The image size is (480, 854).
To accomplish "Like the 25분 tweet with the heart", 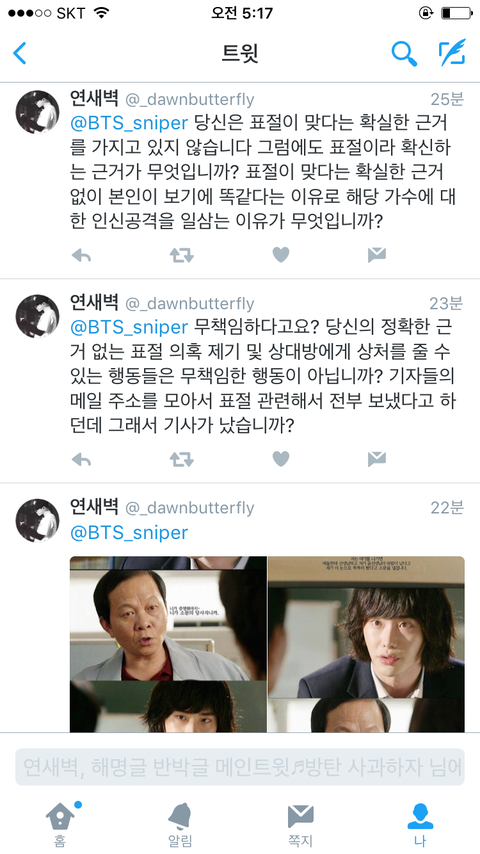I will pos(281,255).
